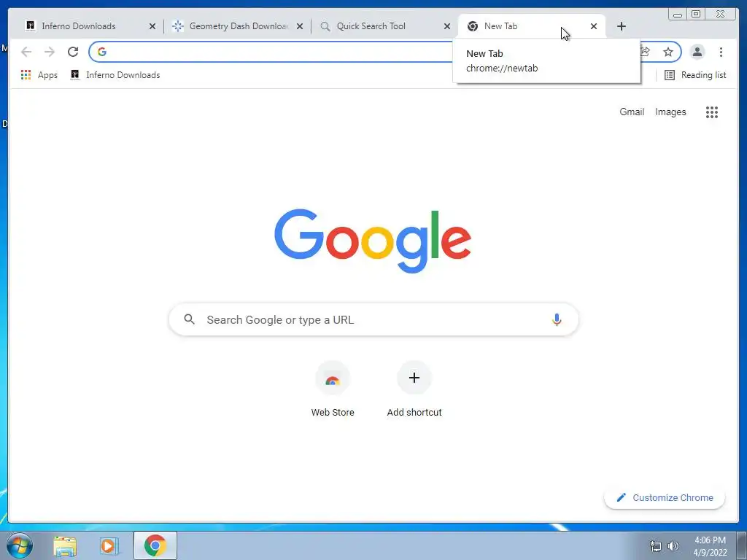Viewport: 747px width, 560px height.
Task: Click the taskbar clock showing 4:06 PM
Action: click(710, 546)
